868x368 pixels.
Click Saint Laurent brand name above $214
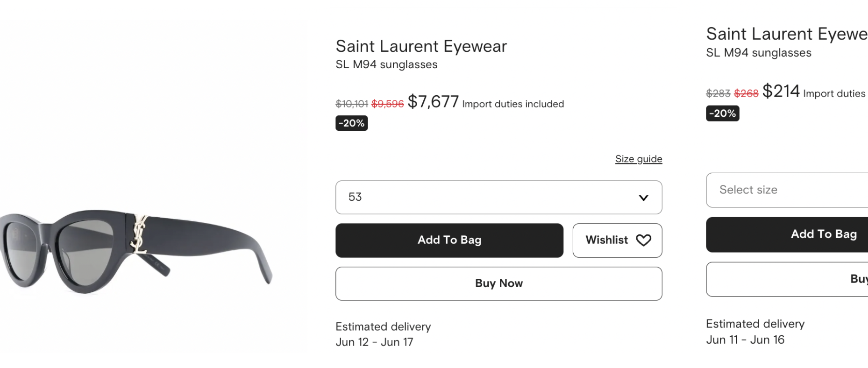coord(786,34)
